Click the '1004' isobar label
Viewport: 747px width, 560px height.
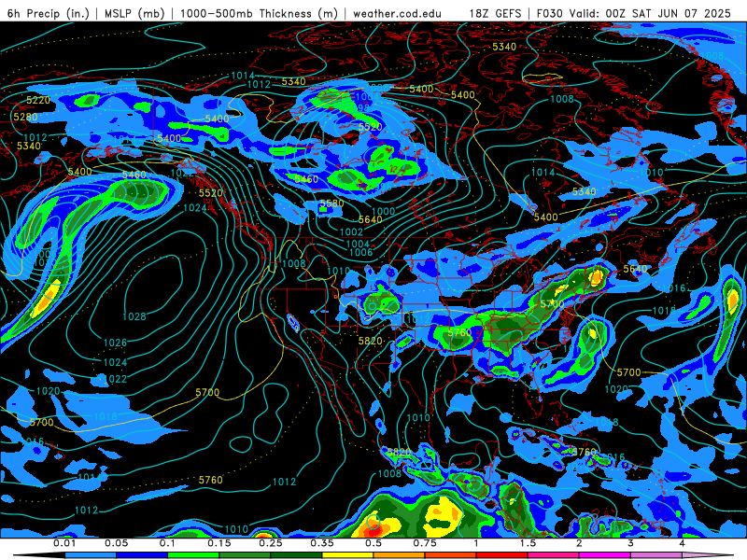coord(358,244)
